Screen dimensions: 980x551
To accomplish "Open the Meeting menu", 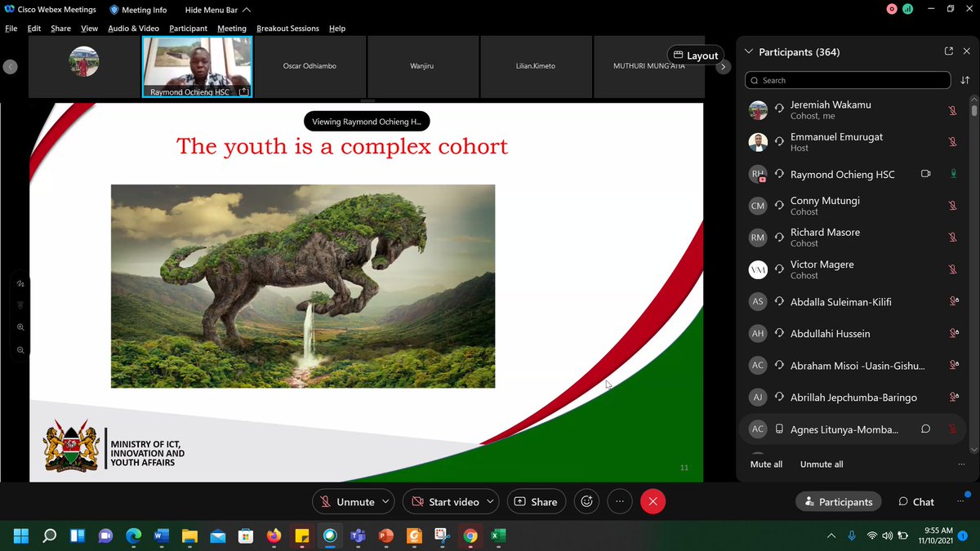I will click(232, 28).
